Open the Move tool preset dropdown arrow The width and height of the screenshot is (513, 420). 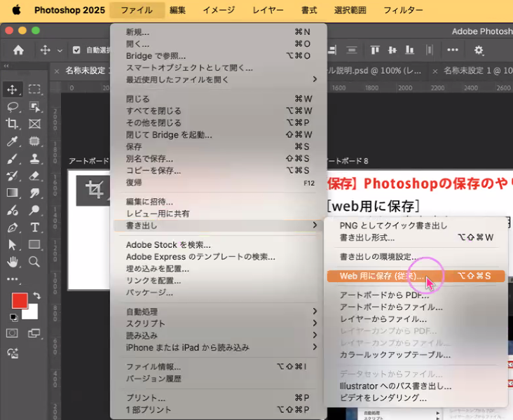tap(60, 50)
